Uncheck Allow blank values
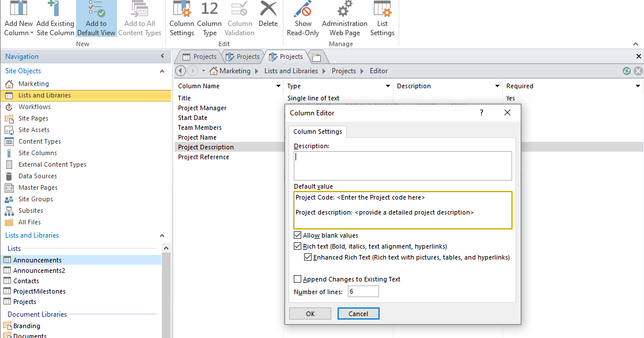Screen dimensions: 644x338 298,235
